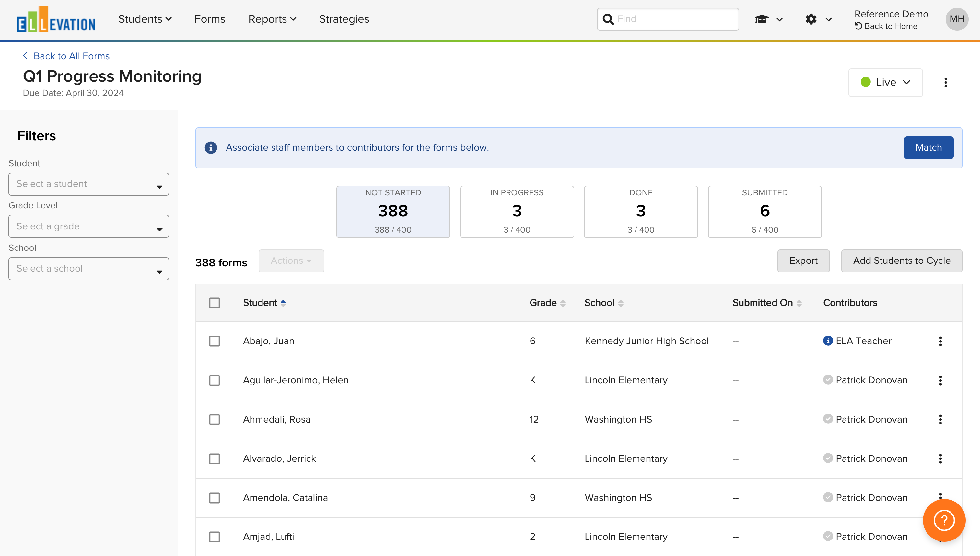Open the Actions dropdown
Viewport: 980px width, 556px height.
coord(291,261)
